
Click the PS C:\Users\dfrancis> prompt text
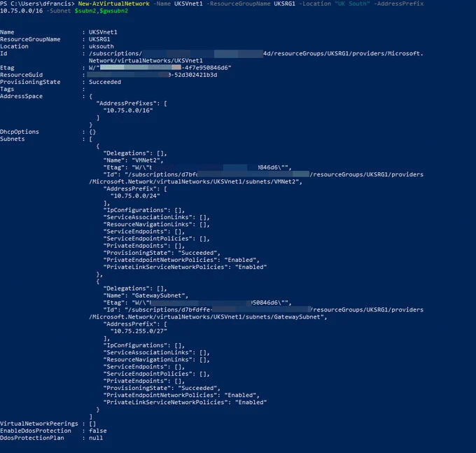37,4
